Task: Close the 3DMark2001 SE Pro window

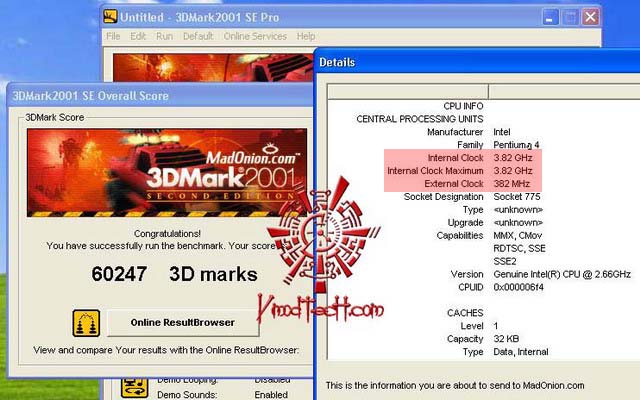Action: 590,17
